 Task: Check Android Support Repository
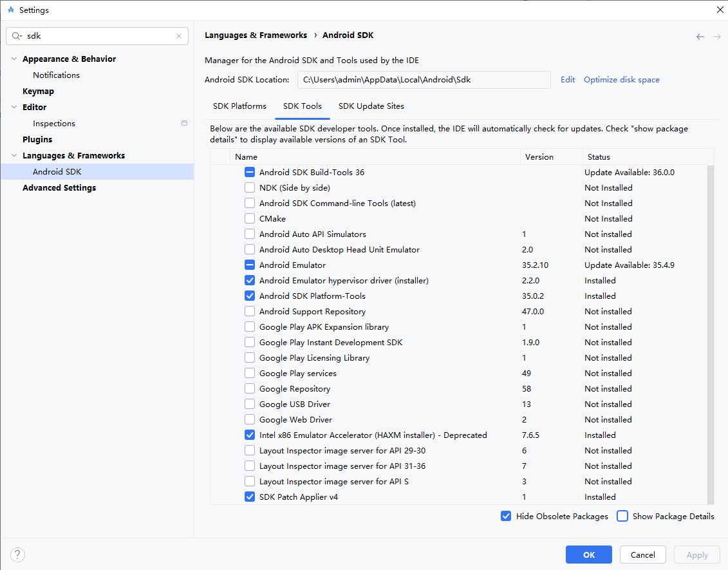[x=250, y=311]
